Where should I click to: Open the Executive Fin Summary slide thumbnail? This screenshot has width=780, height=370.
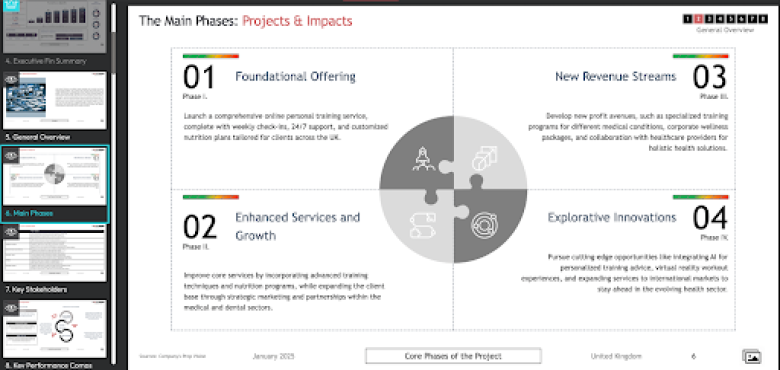[x=55, y=26]
